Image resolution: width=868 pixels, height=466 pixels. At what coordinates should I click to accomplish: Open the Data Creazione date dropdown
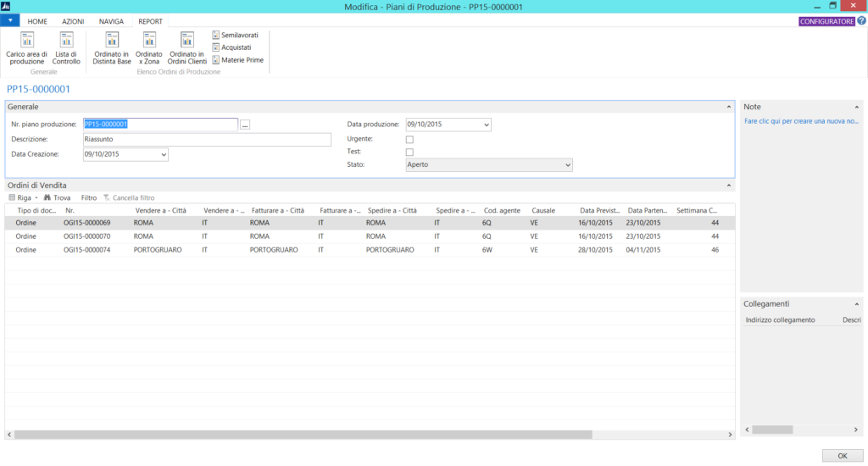pyautogui.click(x=164, y=154)
